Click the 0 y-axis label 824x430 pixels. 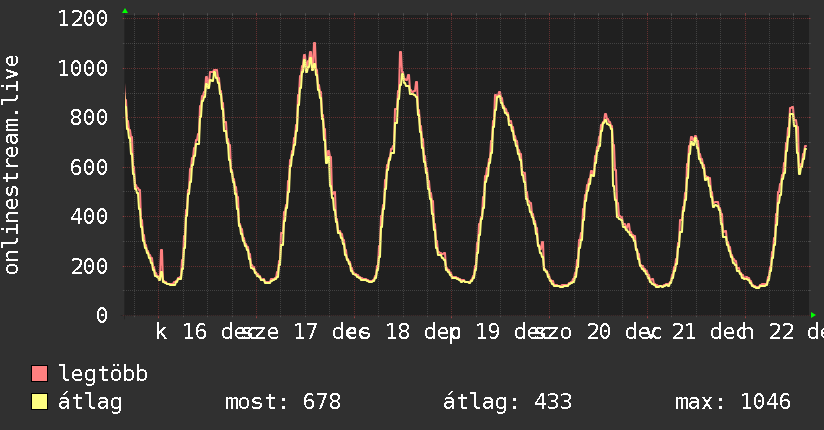pos(102,315)
